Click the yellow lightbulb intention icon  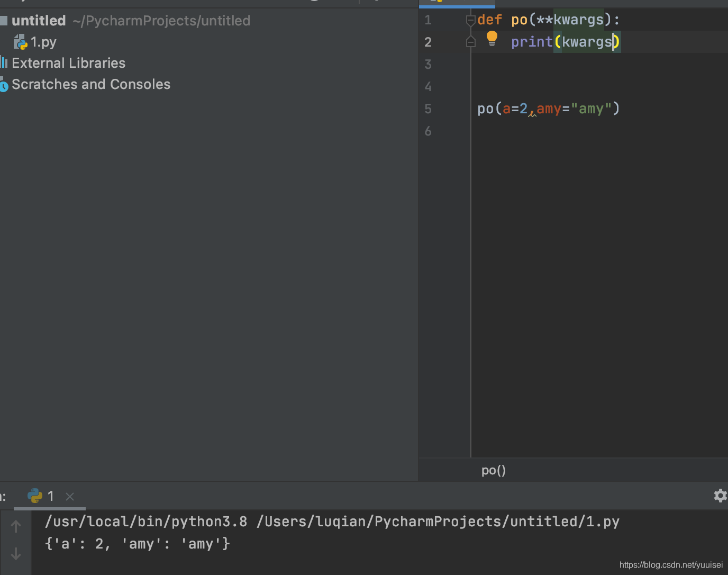tap(492, 39)
